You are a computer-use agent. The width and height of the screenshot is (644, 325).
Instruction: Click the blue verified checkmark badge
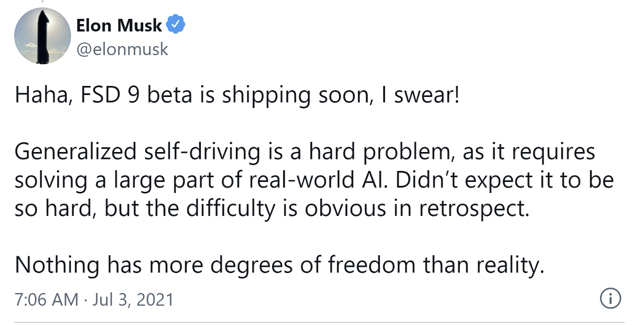pyautogui.click(x=175, y=24)
